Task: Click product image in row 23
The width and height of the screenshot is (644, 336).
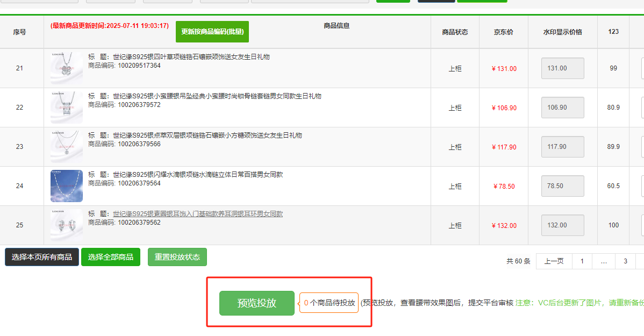Action: pyautogui.click(x=67, y=146)
